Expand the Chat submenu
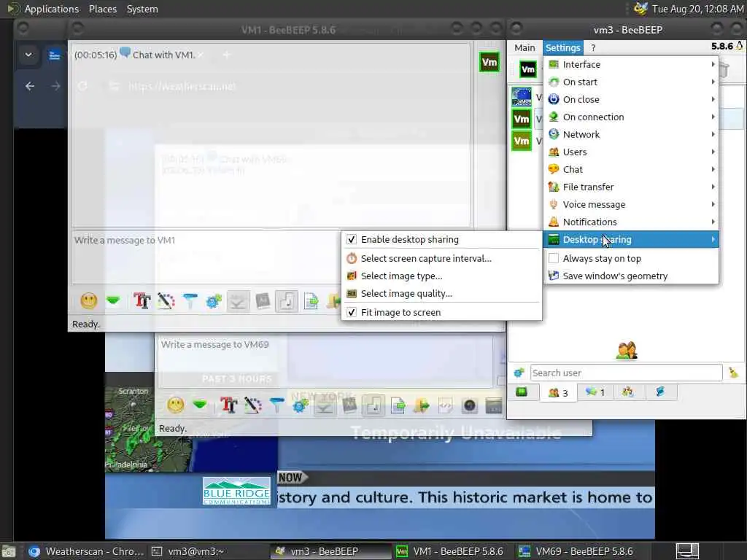The width and height of the screenshot is (747, 560). (x=631, y=169)
